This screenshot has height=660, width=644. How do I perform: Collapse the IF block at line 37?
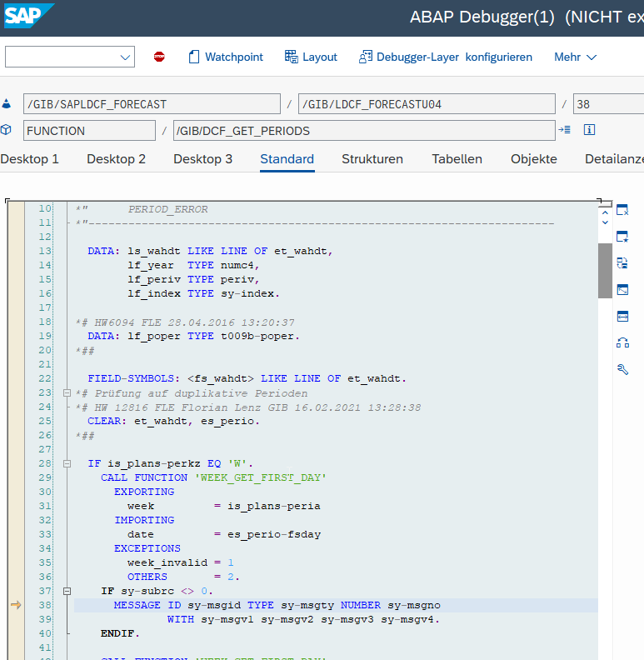pyautogui.click(x=67, y=591)
